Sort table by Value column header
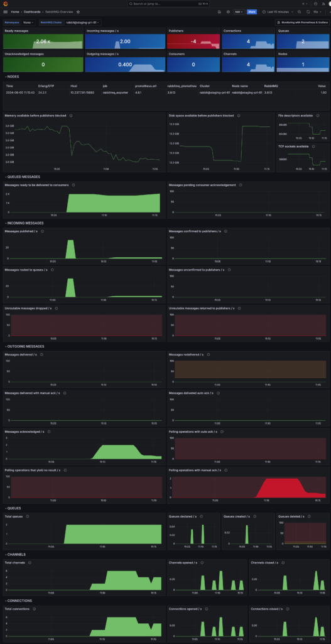The width and height of the screenshot is (331, 644). coord(322,86)
